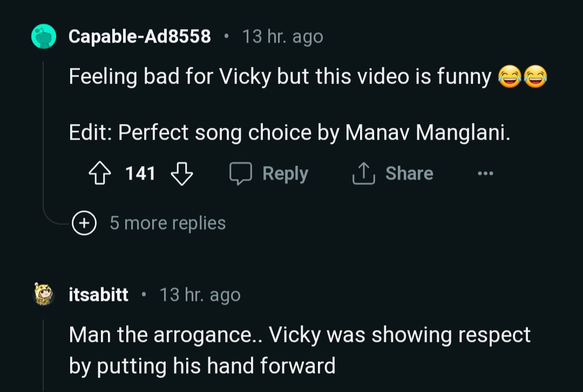The image size is (583, 392).
Task: Downvote the Capable-Ad8558 comment
Action: 181,174
